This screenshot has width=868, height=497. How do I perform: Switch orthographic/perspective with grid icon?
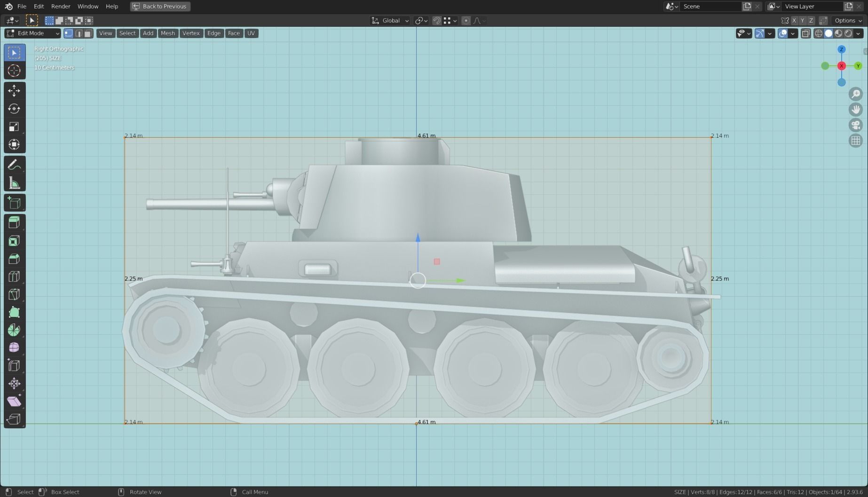click(856, 141)
